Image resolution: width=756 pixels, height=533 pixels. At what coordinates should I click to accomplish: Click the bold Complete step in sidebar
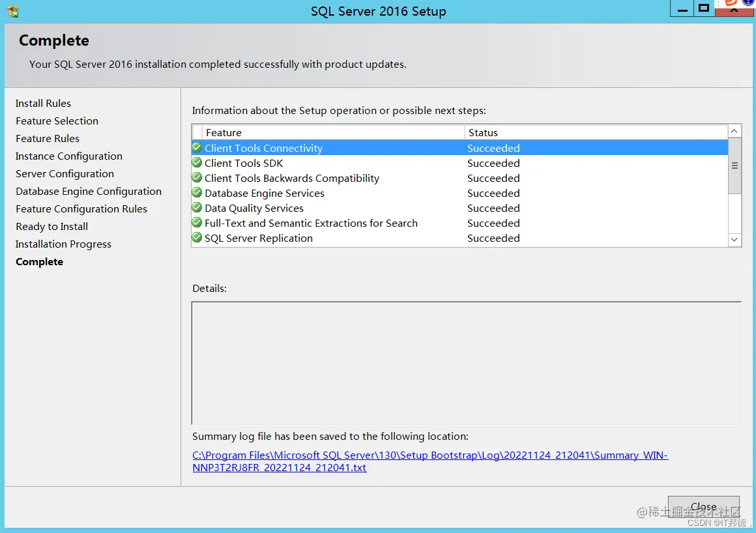pyautogui.click(x=39, y=262)
